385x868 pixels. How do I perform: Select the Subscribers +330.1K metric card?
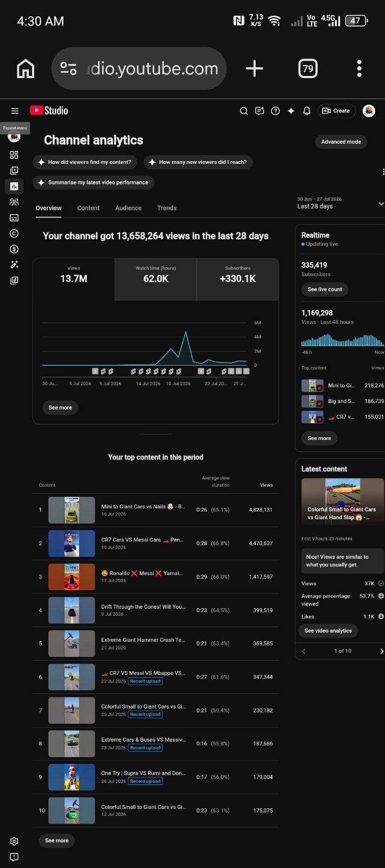pos(238,279)
